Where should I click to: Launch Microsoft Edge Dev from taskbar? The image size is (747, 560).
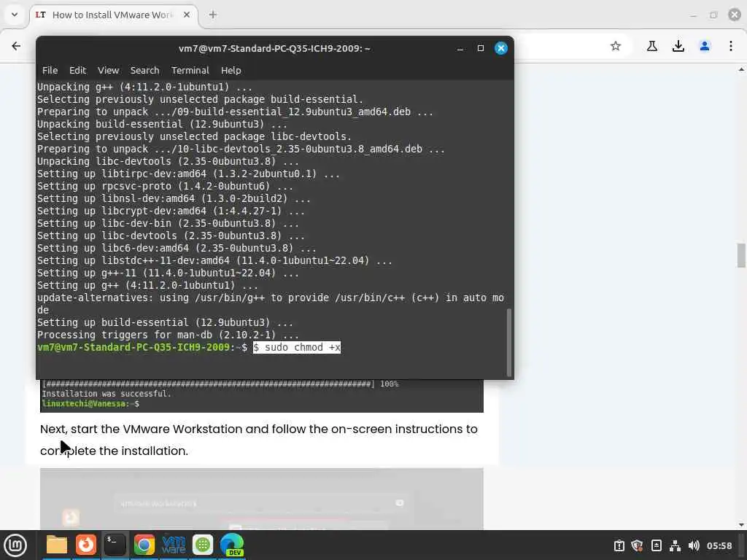[x=232, y=545]
